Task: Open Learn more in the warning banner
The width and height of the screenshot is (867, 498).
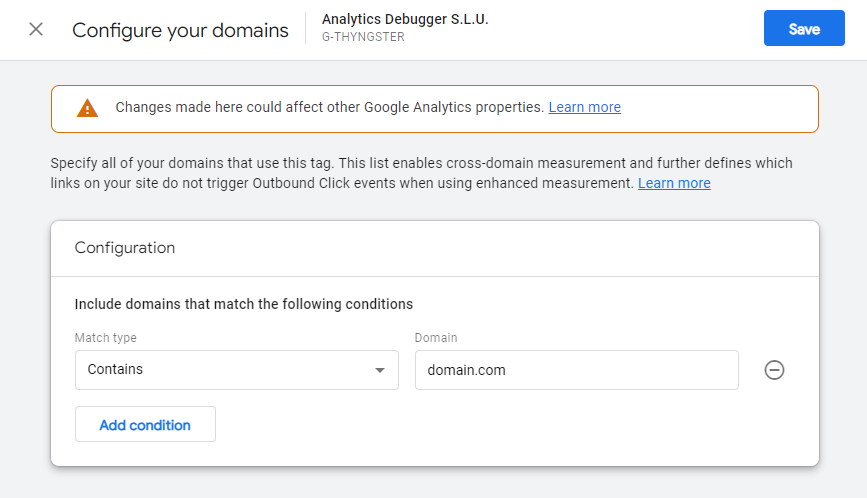Action: click(584, 107)
